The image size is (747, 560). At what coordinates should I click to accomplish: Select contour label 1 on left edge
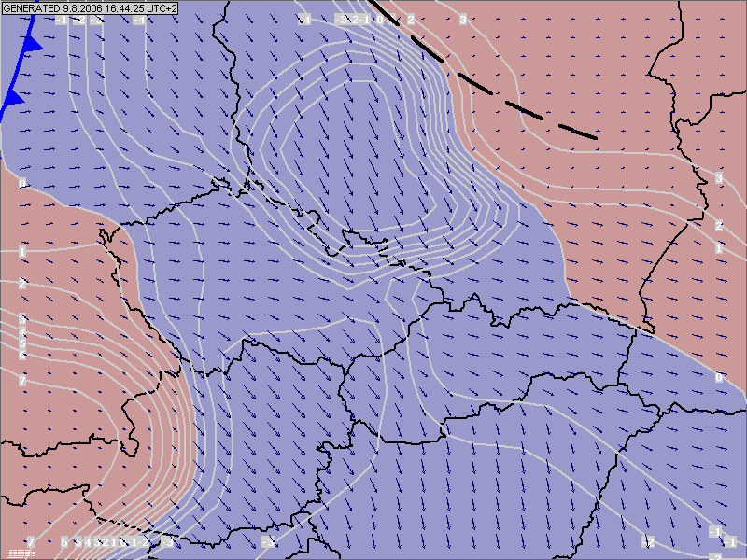tap(22, 252)
